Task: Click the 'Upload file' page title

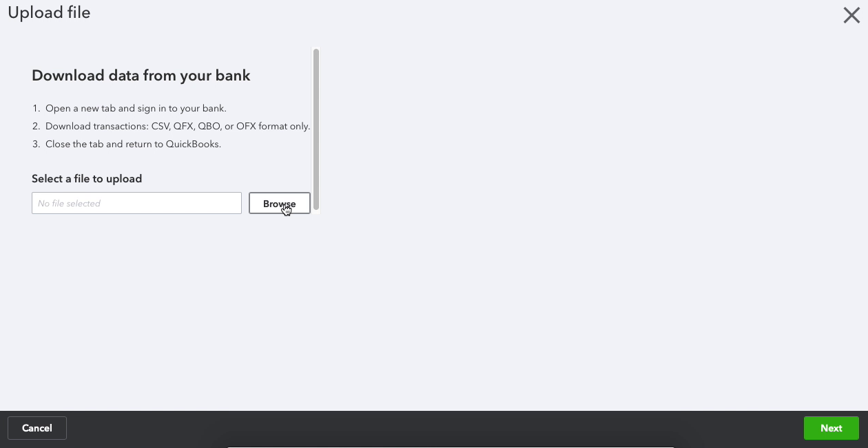Action: pos(49,13)
